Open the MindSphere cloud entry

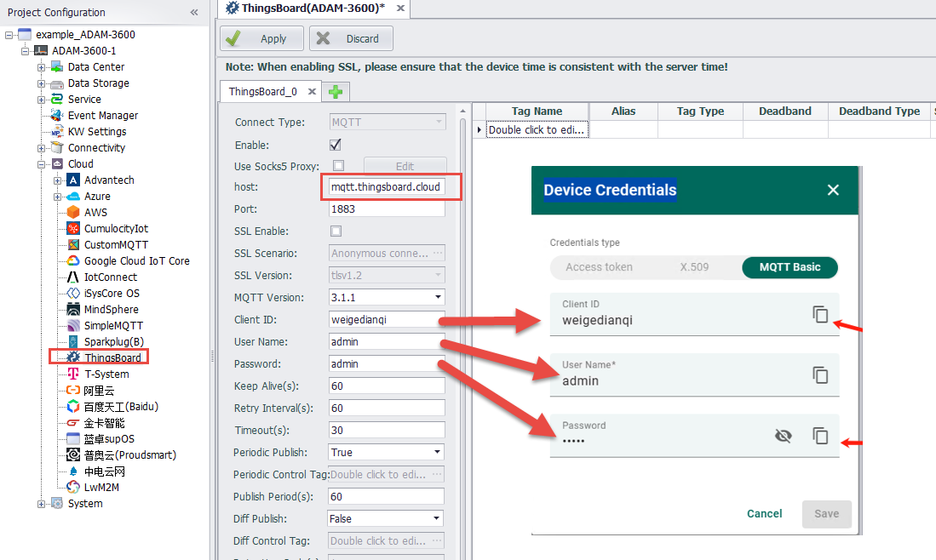click(111, 309)
